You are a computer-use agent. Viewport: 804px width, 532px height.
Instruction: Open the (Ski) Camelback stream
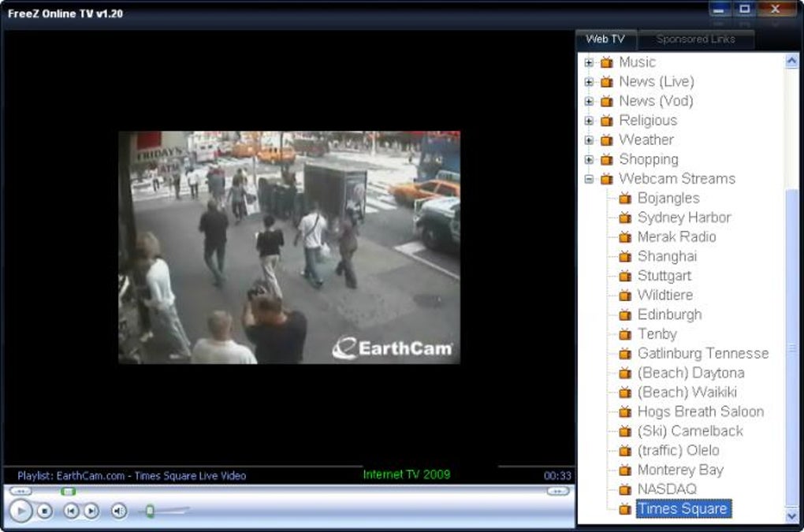click(x=690, y=432)
